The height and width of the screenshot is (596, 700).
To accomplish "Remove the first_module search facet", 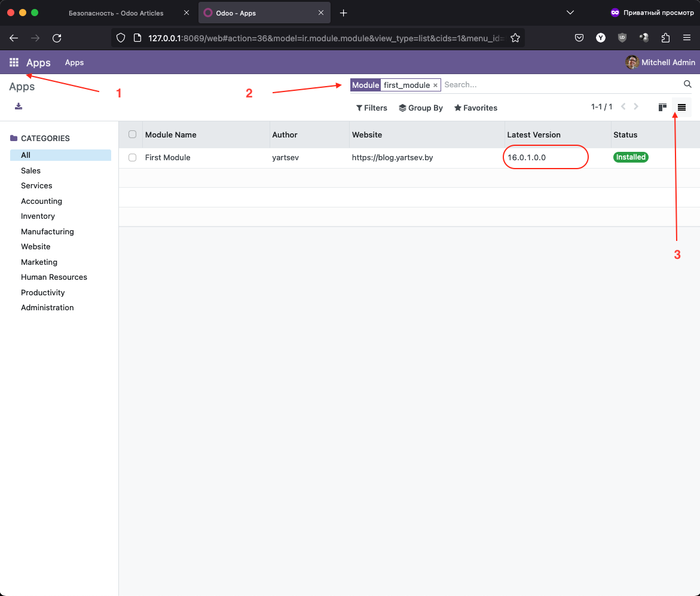I will (x=435, y=85).
